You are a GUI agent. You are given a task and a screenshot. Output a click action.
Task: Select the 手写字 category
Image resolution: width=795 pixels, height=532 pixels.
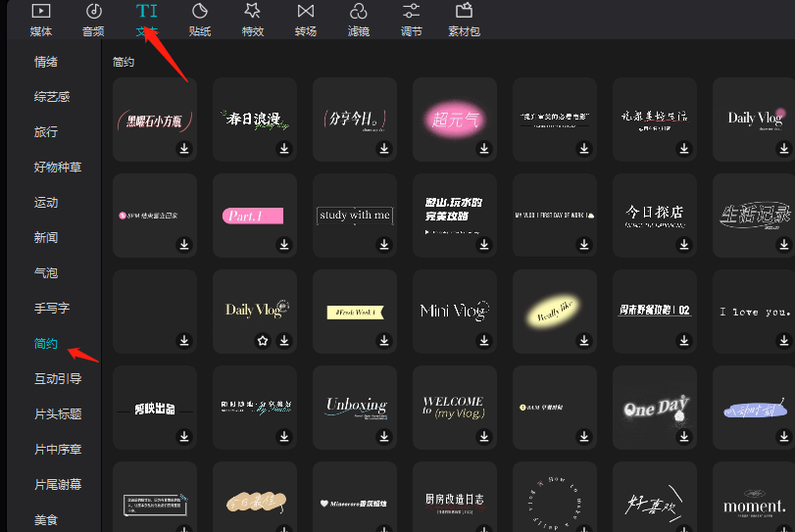click(52, 308)
